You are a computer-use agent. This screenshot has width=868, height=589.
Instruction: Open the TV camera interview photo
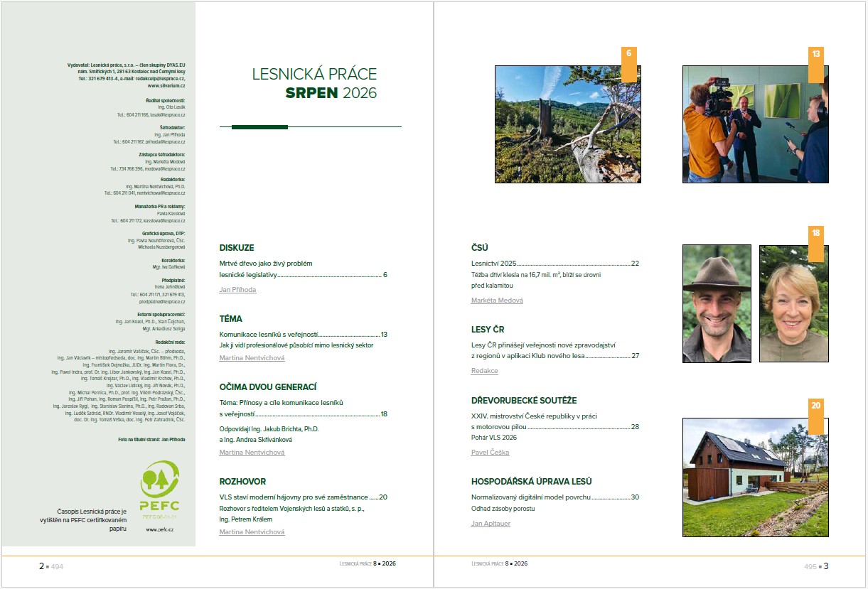pyautogui.click(x=755, y=124)
